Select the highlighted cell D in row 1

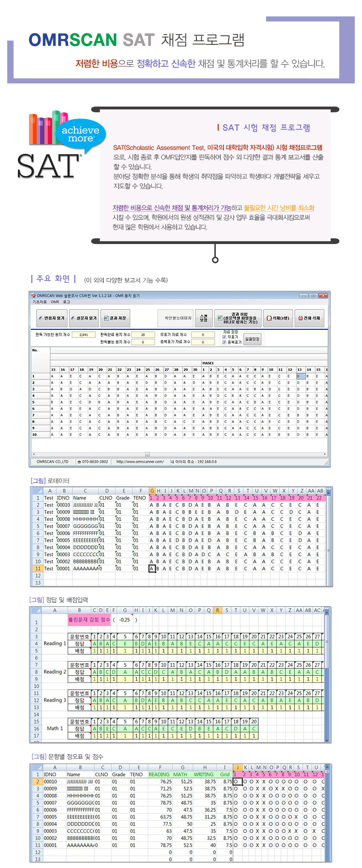(299, 376)
